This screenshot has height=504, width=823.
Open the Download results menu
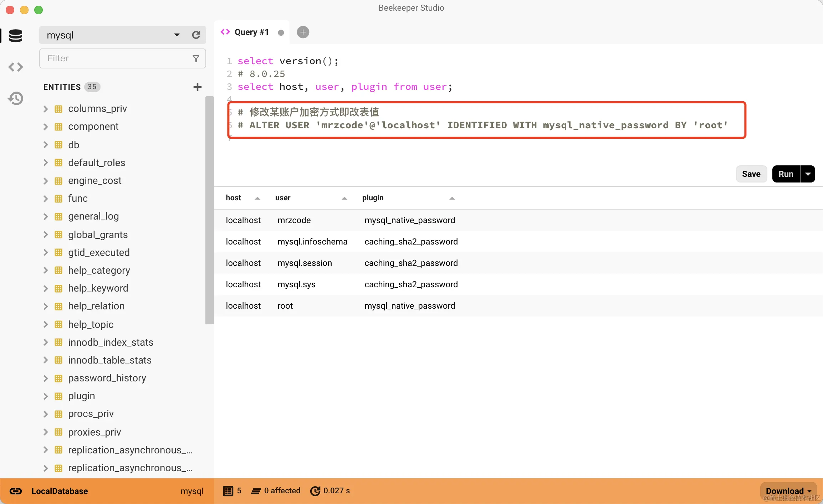[x=788, y=491]
